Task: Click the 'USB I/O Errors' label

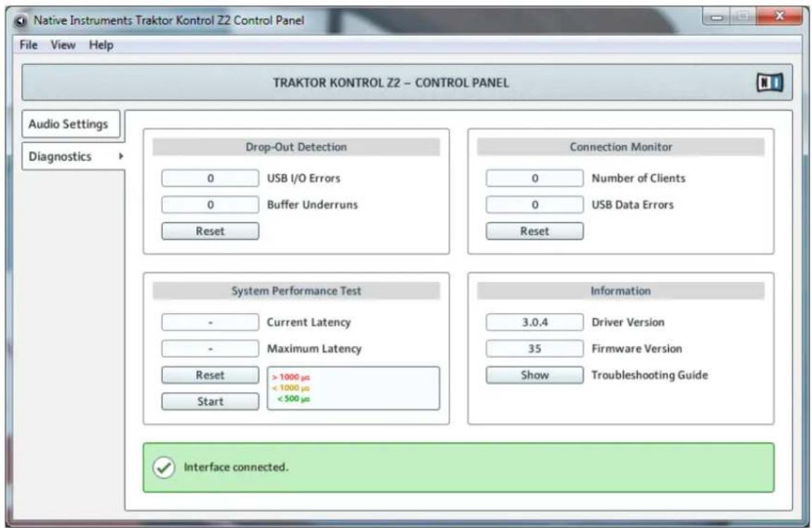Action: [303, 178]
